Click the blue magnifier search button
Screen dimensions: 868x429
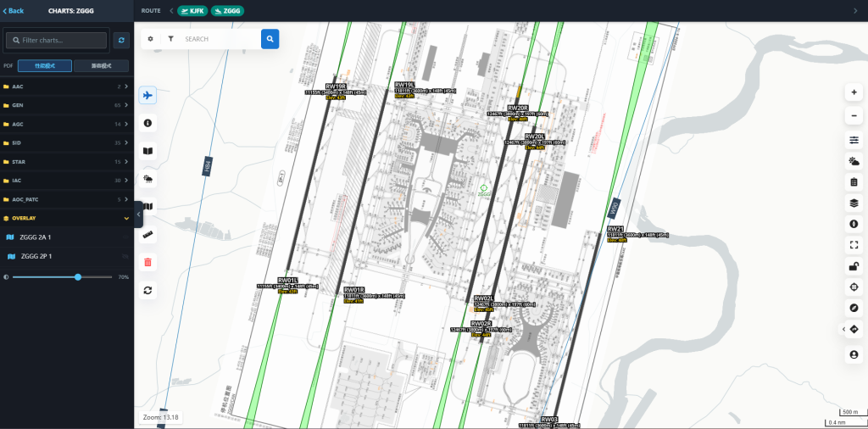270,39
